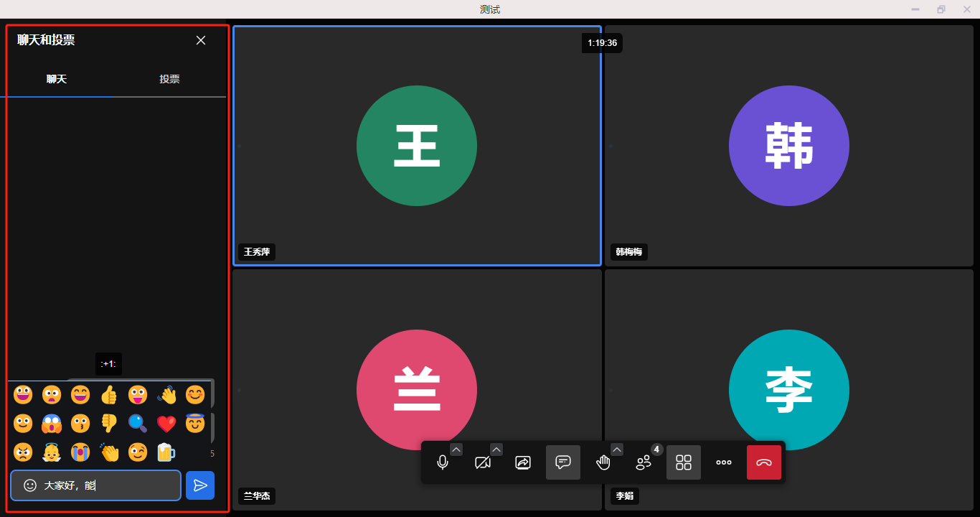Expand camera options arrow
Image resolution: width=980 pixels, height=517 pixels.
coord(496,450)
